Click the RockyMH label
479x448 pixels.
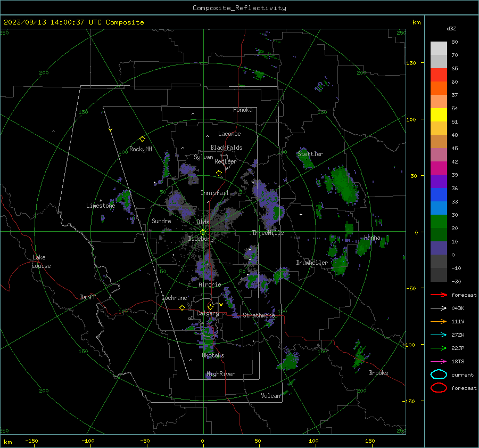[x=141, y=149]
